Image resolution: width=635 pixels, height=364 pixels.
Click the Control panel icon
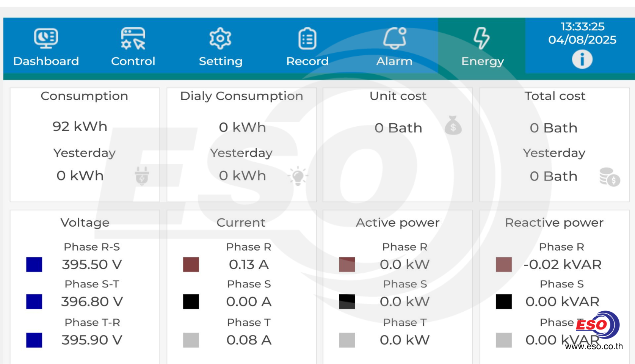(133, 38)
